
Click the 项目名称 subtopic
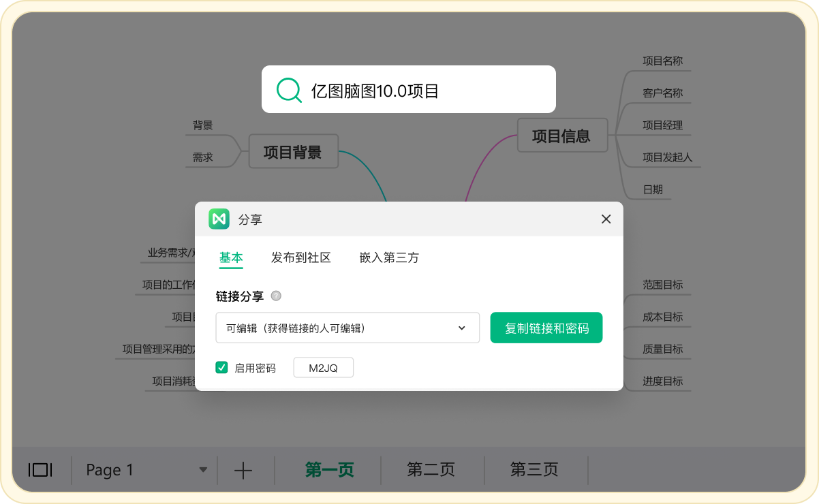coord(662,61)
